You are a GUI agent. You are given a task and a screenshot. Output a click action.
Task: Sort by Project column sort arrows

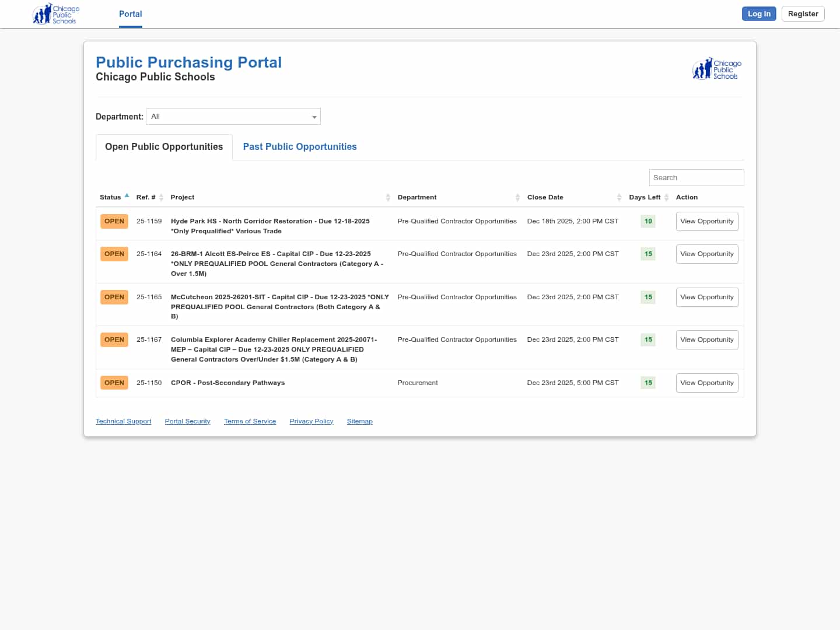pos(388,197)
